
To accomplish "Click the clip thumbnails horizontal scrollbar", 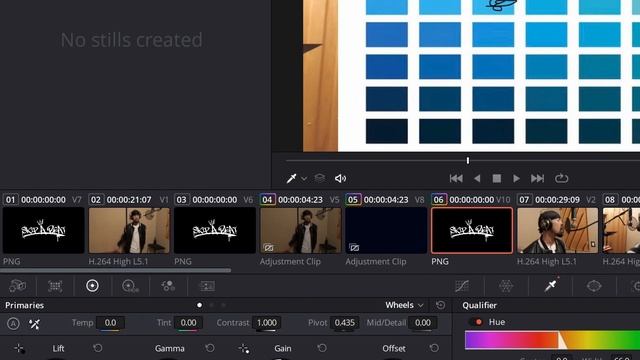I will pos(116,270).
